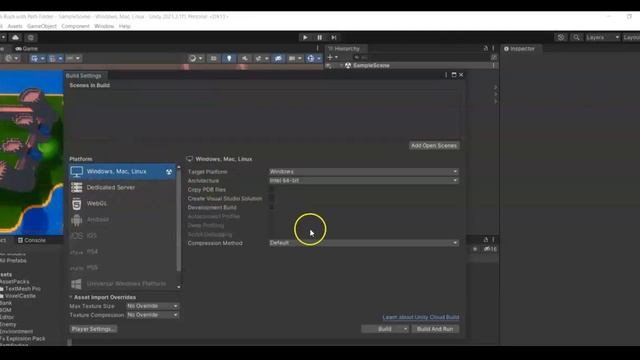Open the Architecture dropdown

(x=363, y=180)
